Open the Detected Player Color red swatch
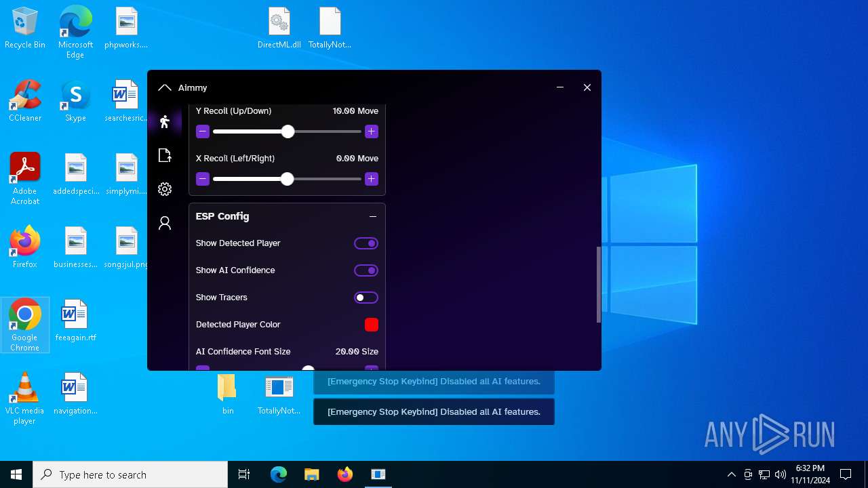 (x=372, y=325)
